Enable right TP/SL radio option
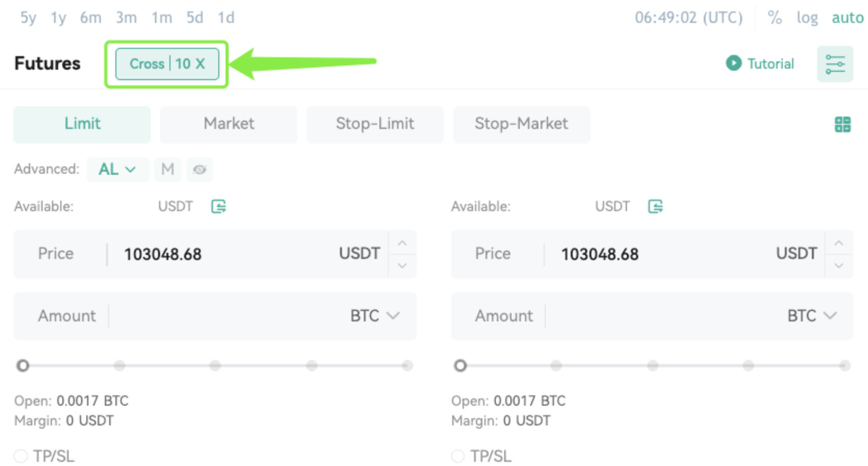 [458, 456]
